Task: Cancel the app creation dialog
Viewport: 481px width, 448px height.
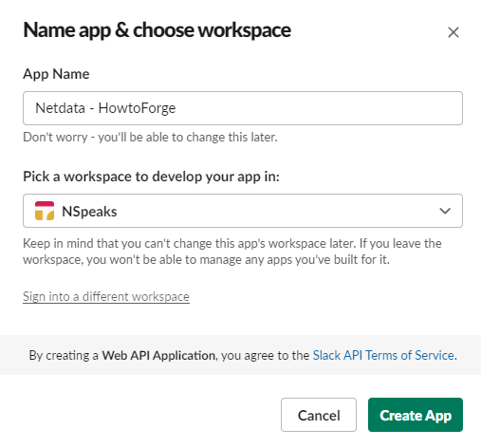Action: tap(319, 415)
